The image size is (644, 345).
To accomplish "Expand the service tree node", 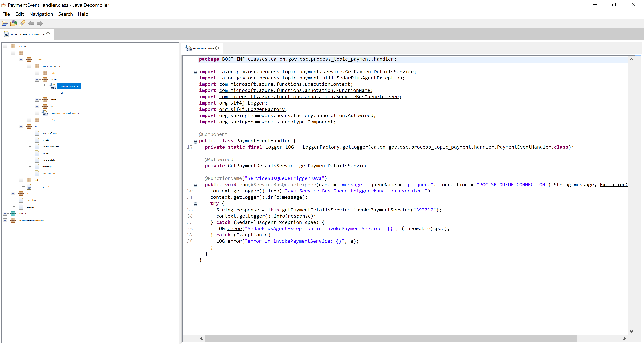I will (37, 100).
